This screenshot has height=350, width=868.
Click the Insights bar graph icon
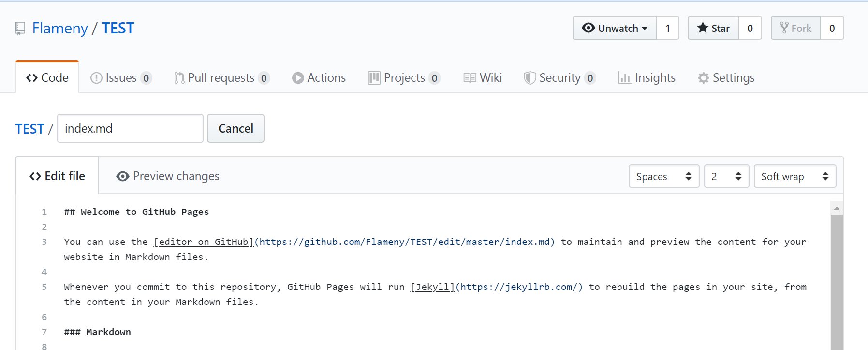pyautogui.click(x=624, y=78)
